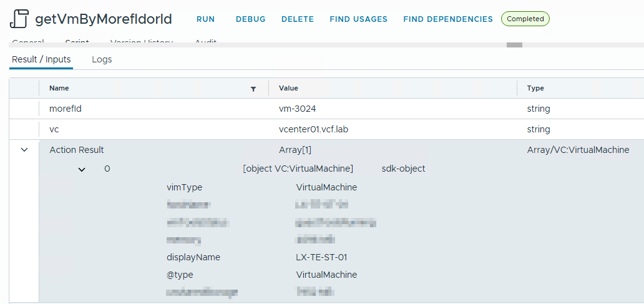Collapse array item 0 chevron
This screenshot has width=644, height=304.
pyautogui.click(x=82, y=169)
